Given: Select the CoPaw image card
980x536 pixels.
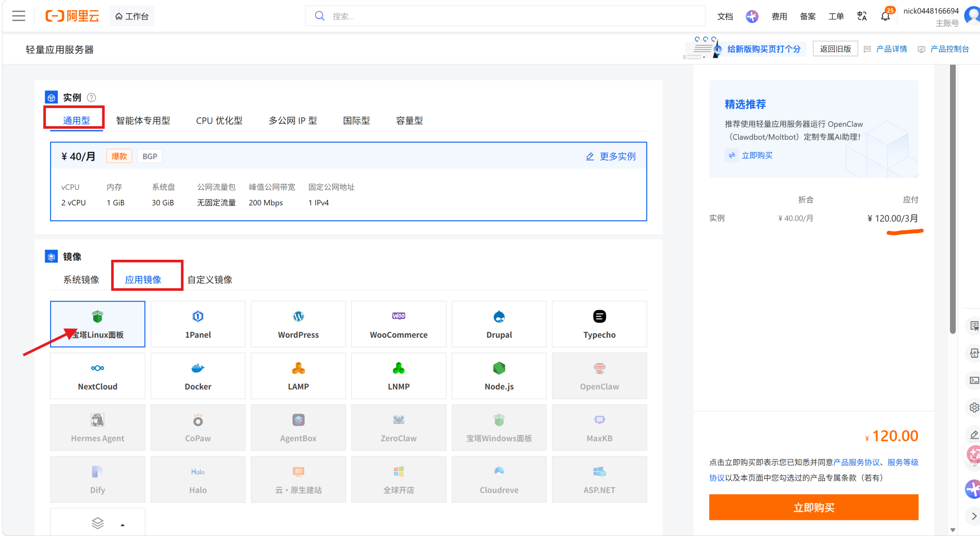Looking at the screenshot, I should 198,428.
